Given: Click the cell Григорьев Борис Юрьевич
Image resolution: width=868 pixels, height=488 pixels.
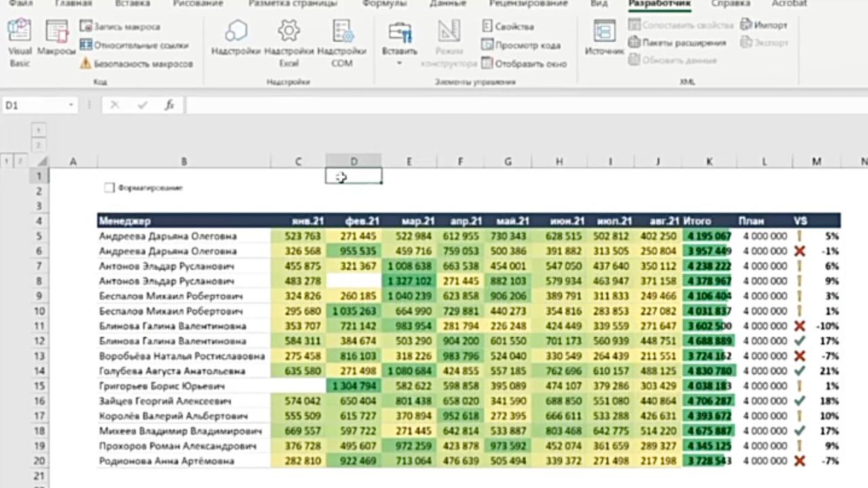Looking at the screenshot, I should (x=184, y=386).
